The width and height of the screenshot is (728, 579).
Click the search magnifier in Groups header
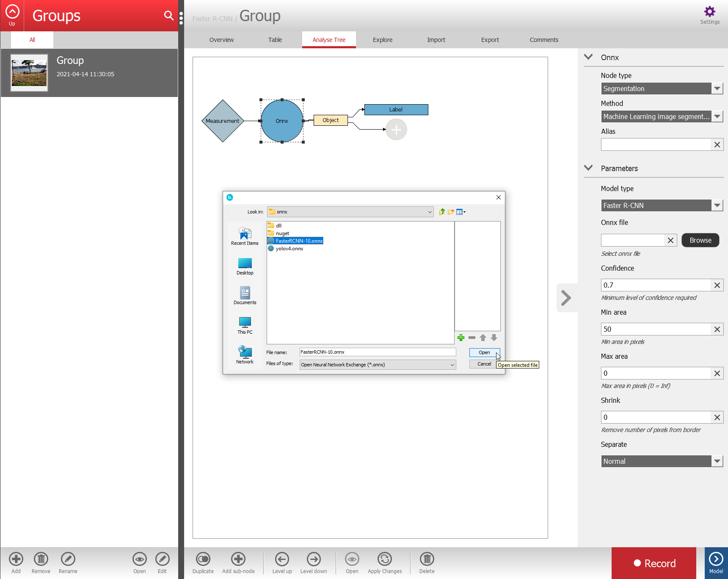168,16
